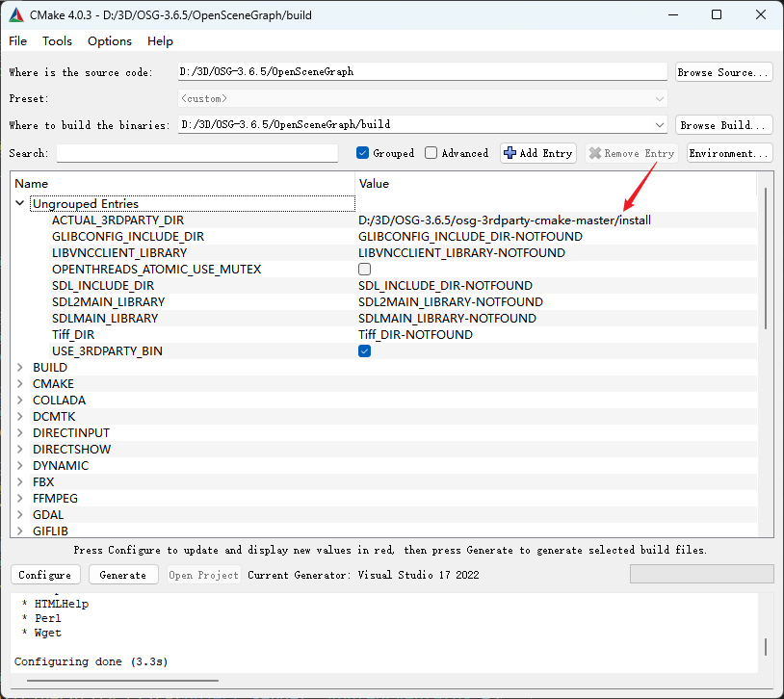Expand the DIRECTINPUT group
The image size is (784, 699).
[x=20, y=433]
